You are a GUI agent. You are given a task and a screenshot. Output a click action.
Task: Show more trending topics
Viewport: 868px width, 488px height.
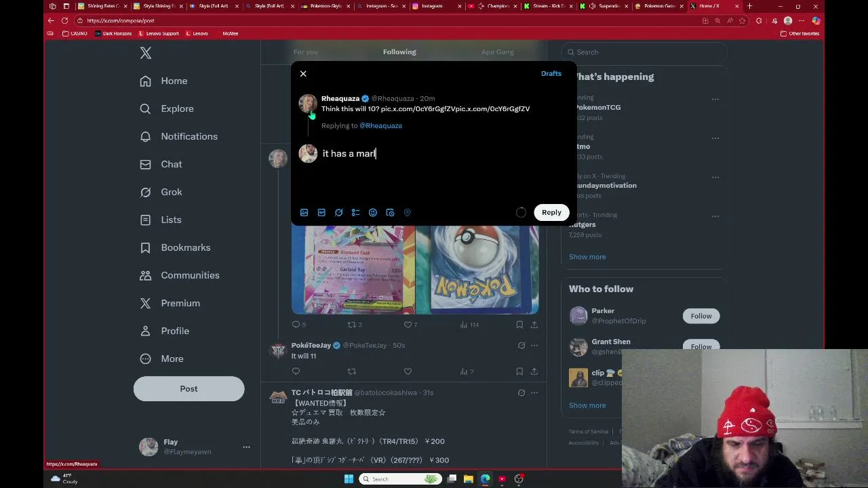[587, 257]
